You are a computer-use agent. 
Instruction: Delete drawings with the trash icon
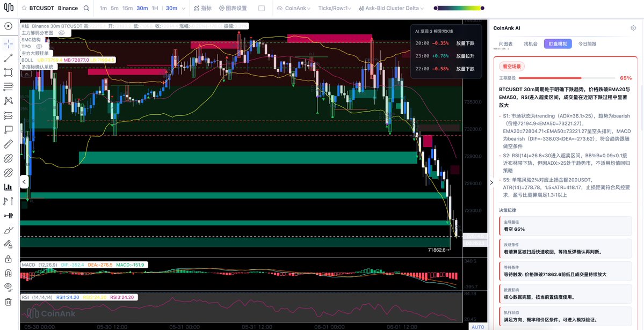coord(8,302)
